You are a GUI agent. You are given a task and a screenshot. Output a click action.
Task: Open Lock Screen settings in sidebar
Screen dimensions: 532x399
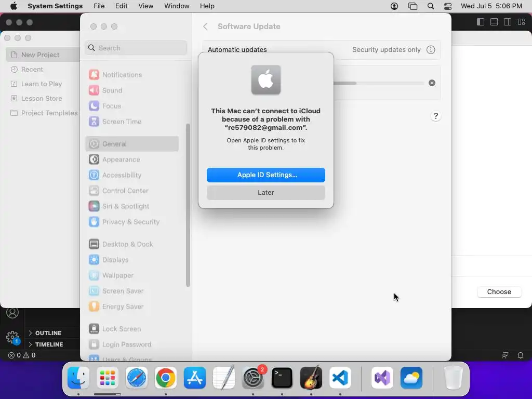(132, 329)
